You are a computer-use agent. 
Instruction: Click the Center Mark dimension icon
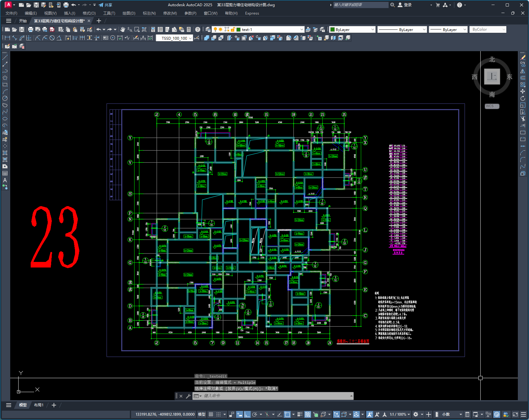point(112,38)
